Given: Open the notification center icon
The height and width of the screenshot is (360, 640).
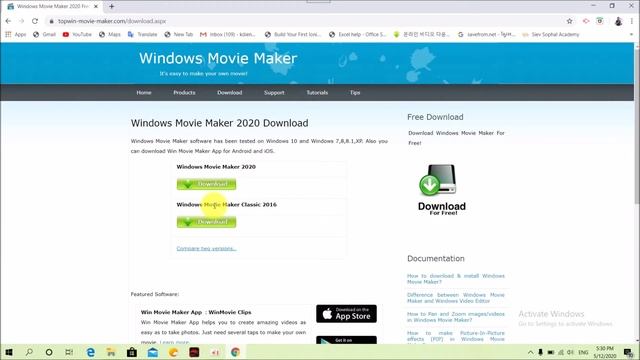Looking at the screenshot, I should point(628,352).
